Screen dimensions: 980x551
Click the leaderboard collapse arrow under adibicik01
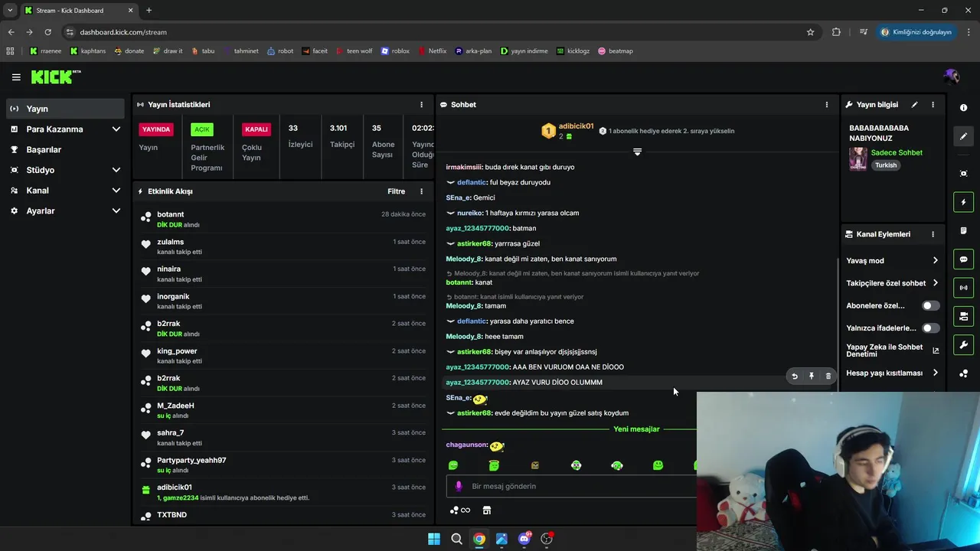click(x=637, y=152)
